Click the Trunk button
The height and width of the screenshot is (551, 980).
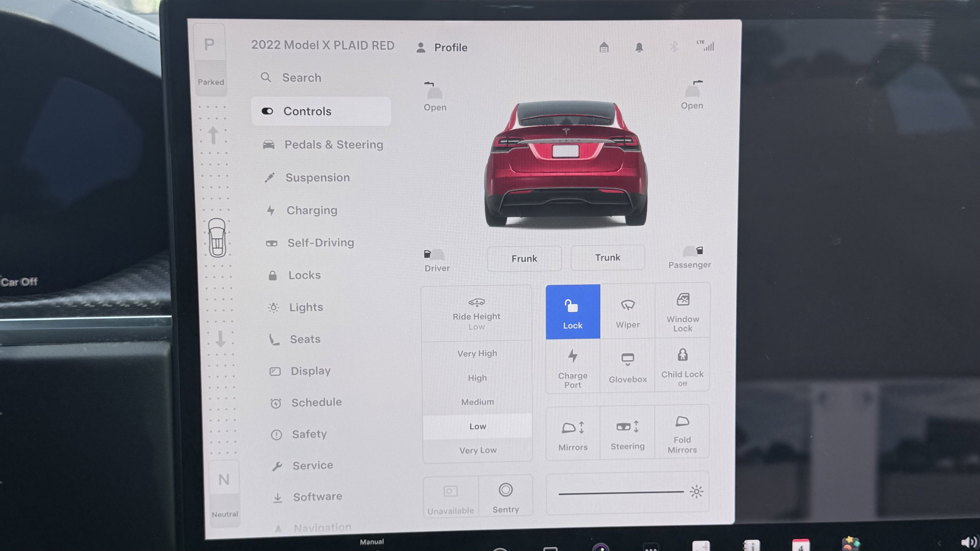pyautogui.click(x=608, y=258)
